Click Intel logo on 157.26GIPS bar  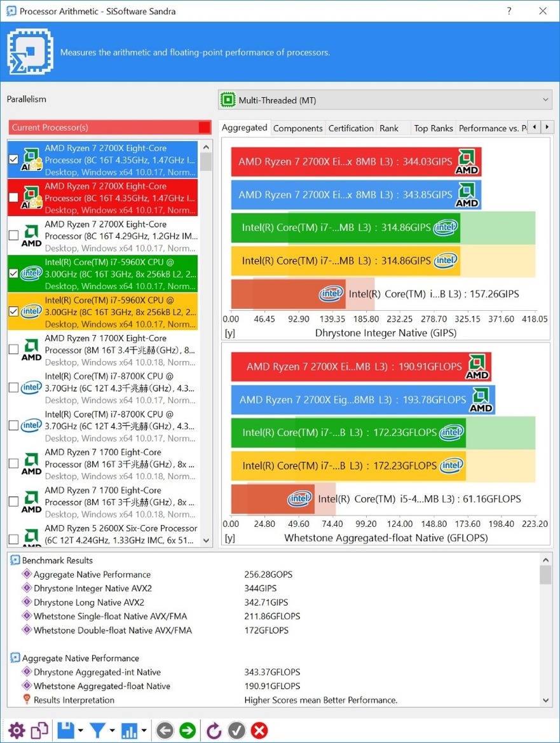pyautogui.click(x=331, y=294)
